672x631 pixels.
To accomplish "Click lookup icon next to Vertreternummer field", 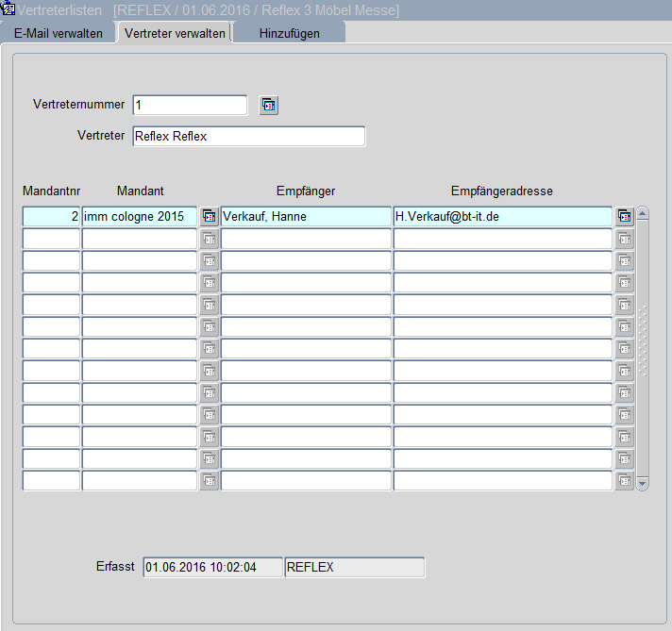I will coord(269,105).
